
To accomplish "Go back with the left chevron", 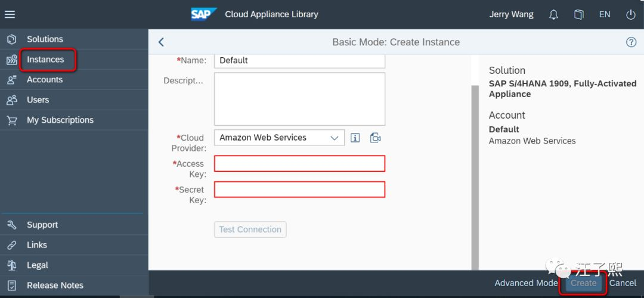I will [161, 42].
